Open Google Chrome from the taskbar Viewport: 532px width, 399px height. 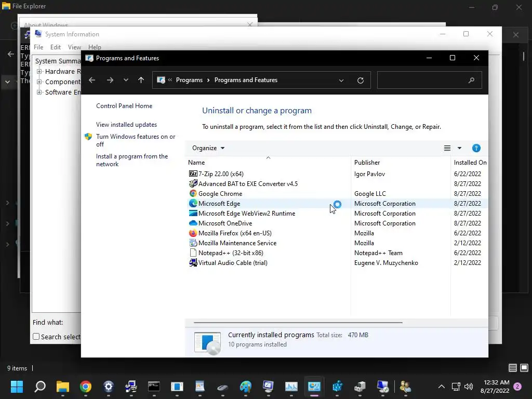(x=86, y=387)
